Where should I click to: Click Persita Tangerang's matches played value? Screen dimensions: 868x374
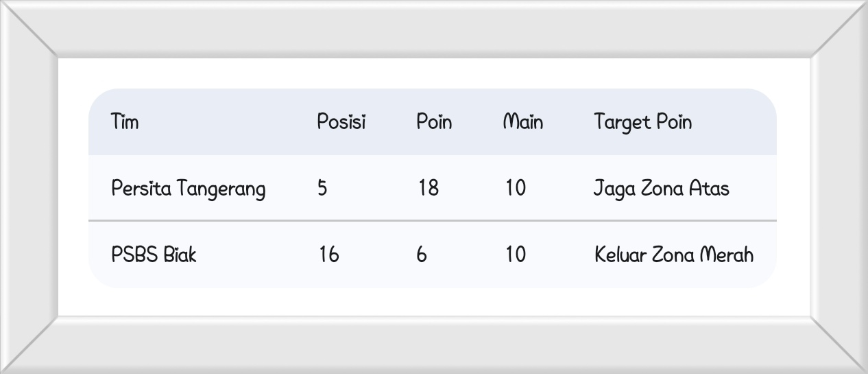coord(516,188)
